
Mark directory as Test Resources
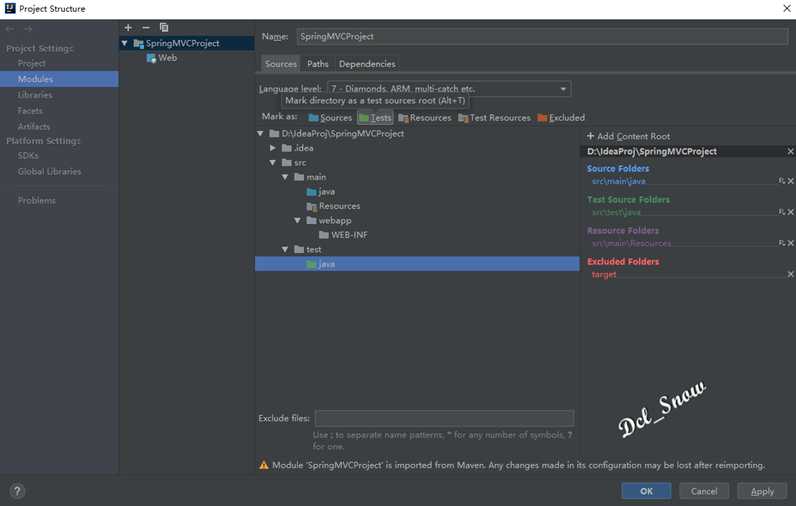point(494,118)
